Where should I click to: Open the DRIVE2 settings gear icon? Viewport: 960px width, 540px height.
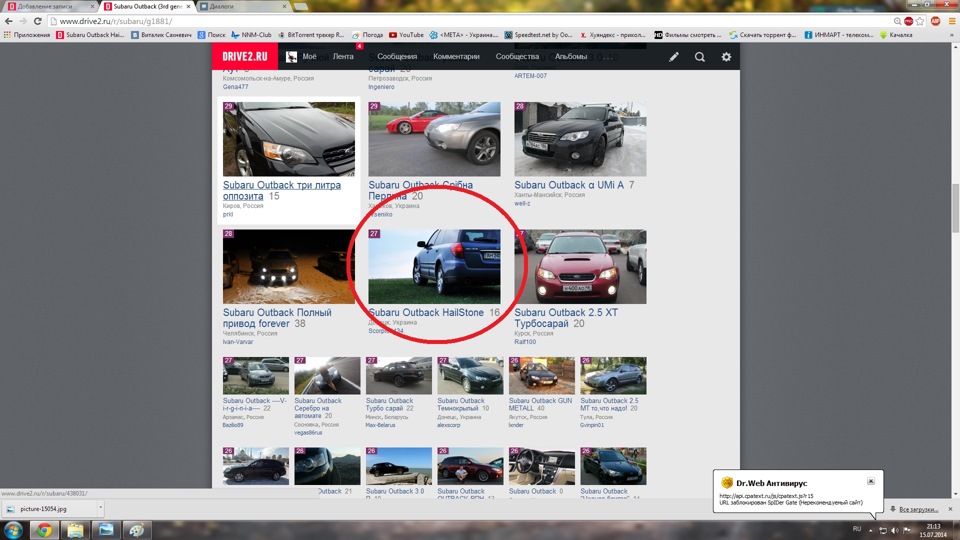coord(726,56)
